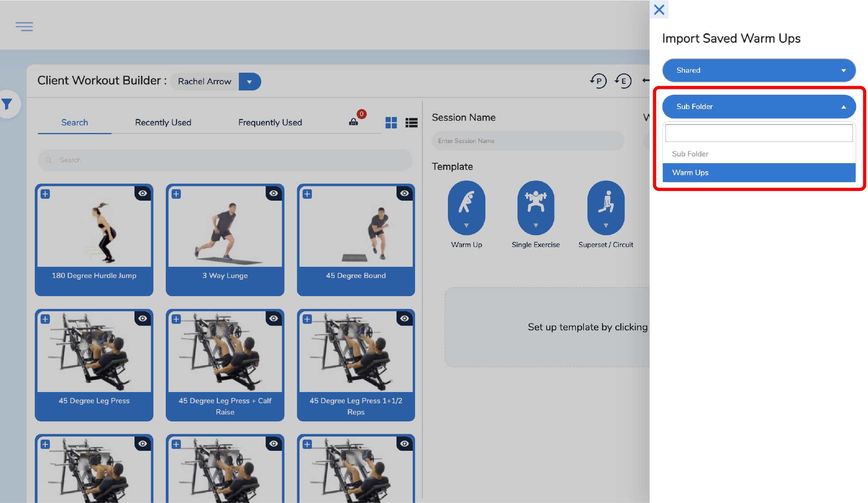Open the Recently Used tab

click(x=163, y=123)
